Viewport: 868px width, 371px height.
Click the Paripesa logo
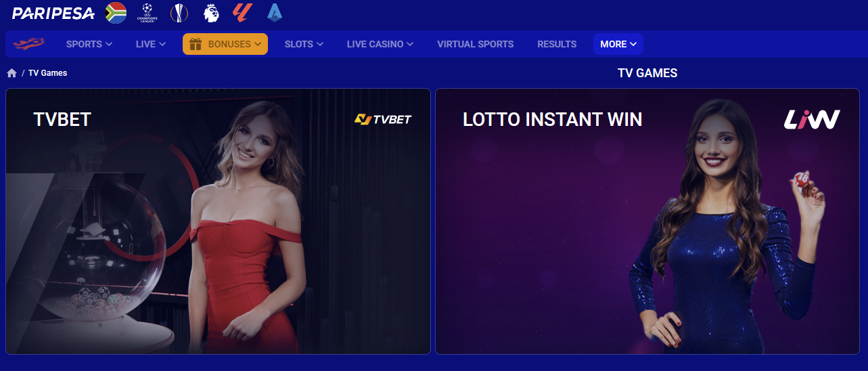53,13
